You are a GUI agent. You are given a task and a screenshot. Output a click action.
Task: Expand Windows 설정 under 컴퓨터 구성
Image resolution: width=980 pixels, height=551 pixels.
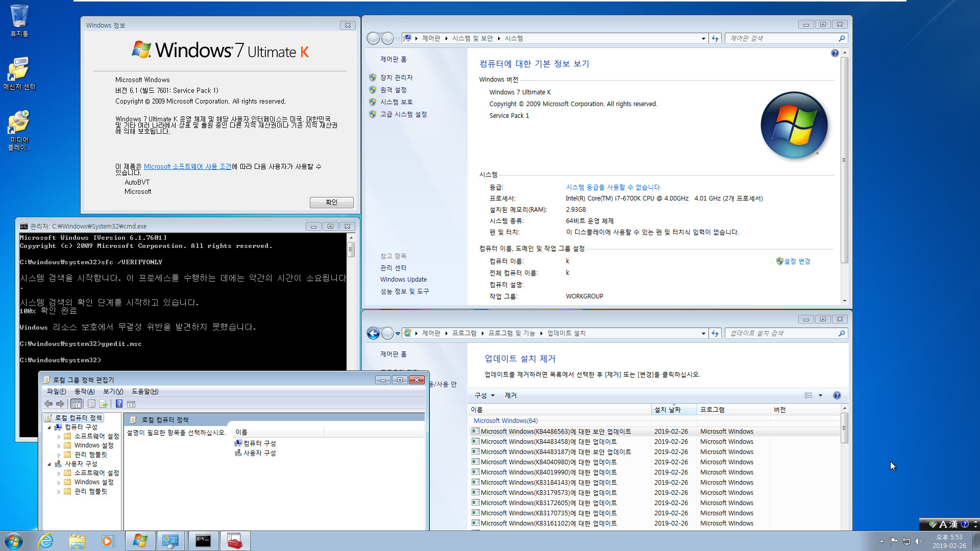59,446
